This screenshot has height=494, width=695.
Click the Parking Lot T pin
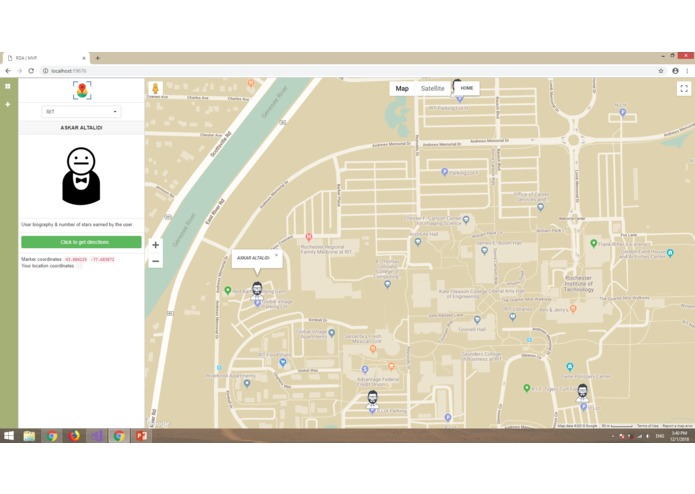[445, 172]
